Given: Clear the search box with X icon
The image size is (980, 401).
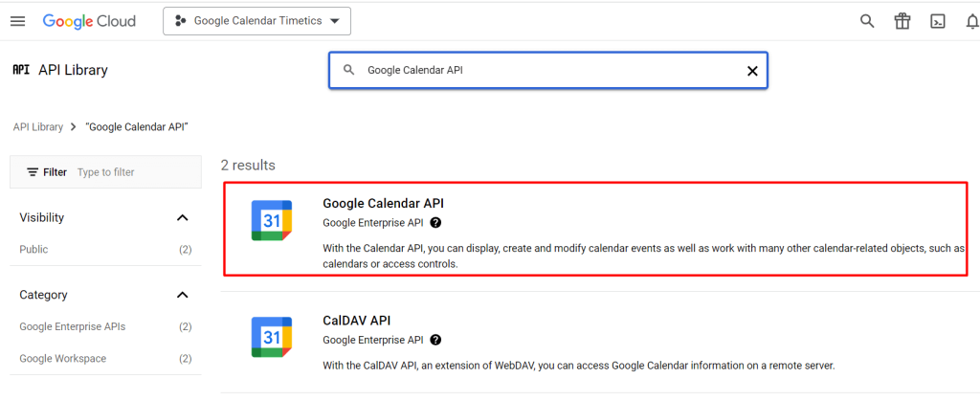Looking at the screenshot, I should tap(751, 71).
